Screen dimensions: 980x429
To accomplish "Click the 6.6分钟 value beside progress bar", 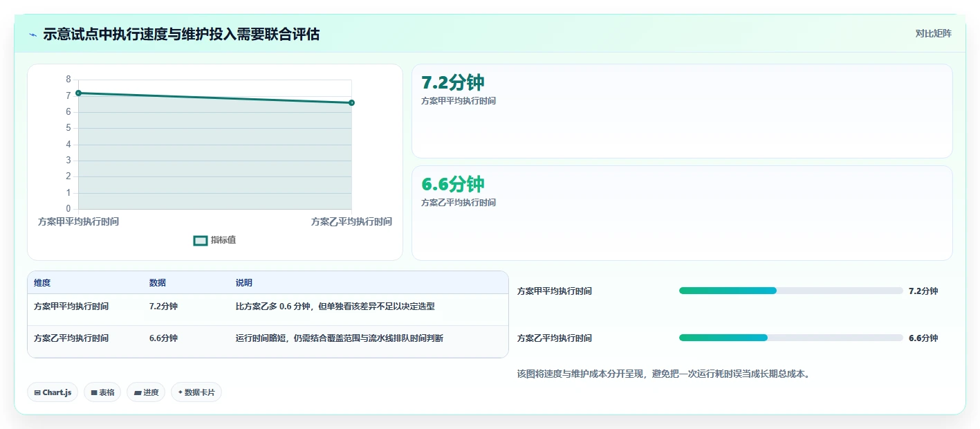I will 923,338.
